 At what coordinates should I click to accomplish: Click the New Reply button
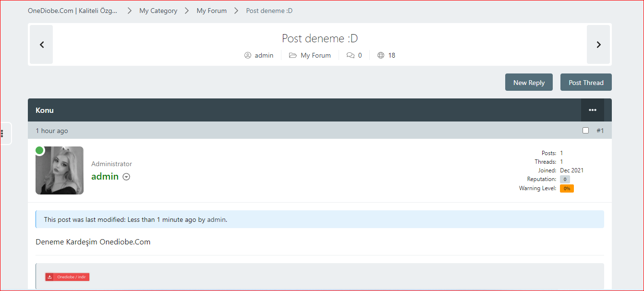(x=529, y=83)
